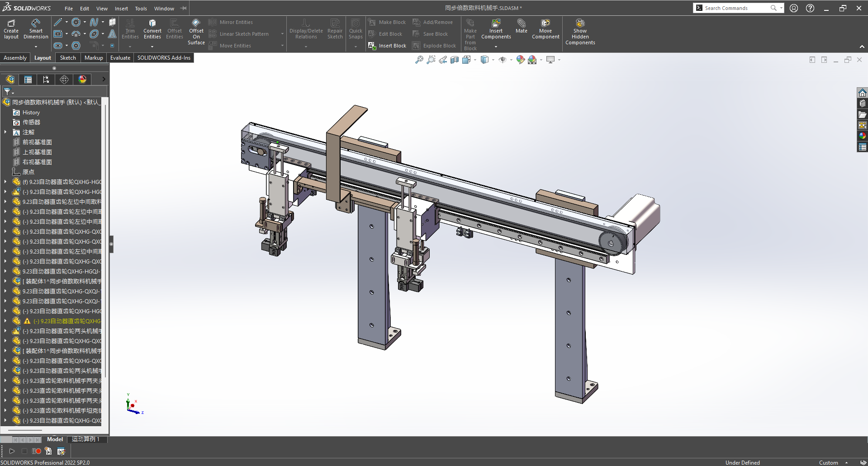
Task: Switch to the 运动算例 1 motion study tab
Action: coord(85,439)
